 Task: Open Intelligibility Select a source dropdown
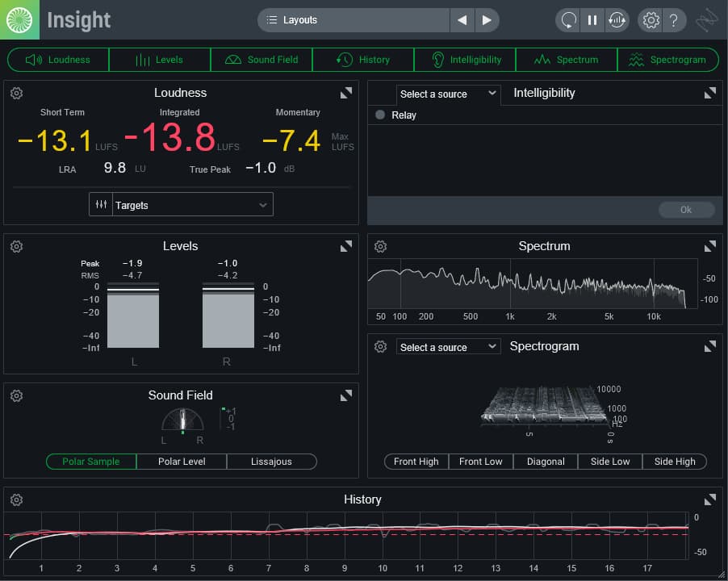pos(448,94)
